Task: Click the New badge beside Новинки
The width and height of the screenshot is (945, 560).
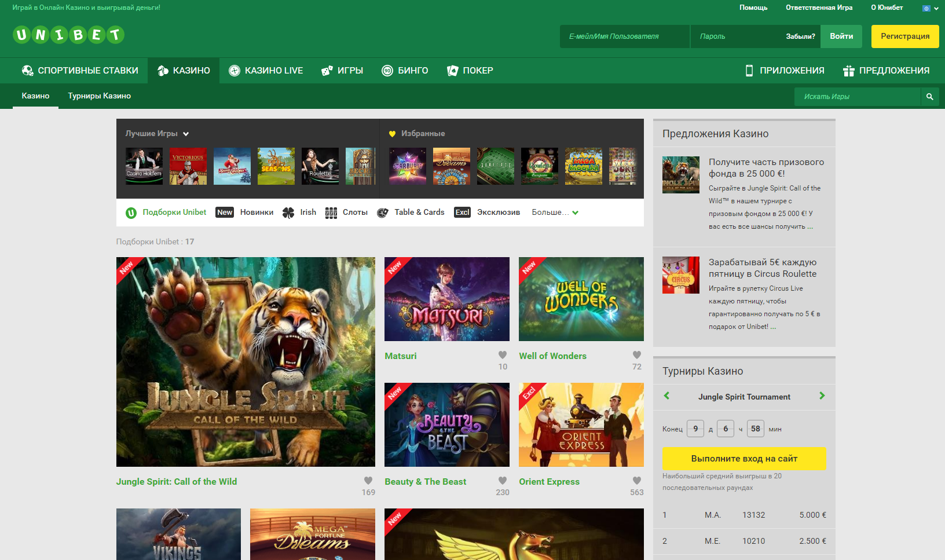Action: 225,213
